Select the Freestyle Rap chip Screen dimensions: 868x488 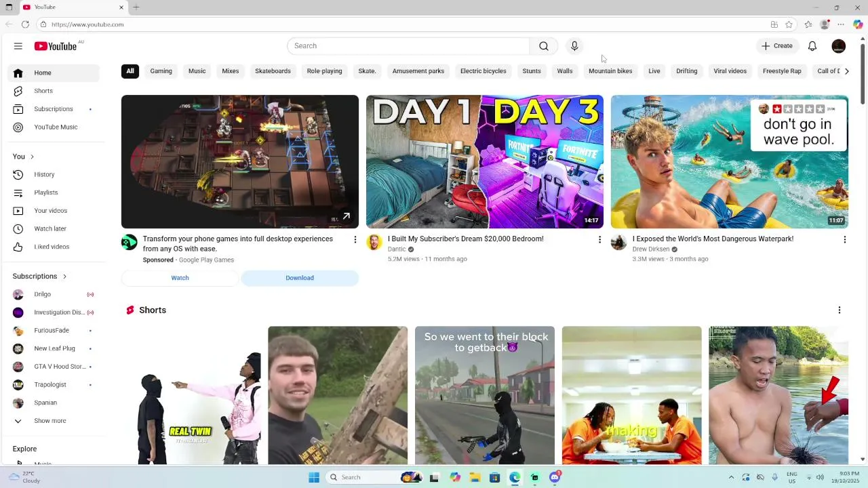click(x=782, y=71)
